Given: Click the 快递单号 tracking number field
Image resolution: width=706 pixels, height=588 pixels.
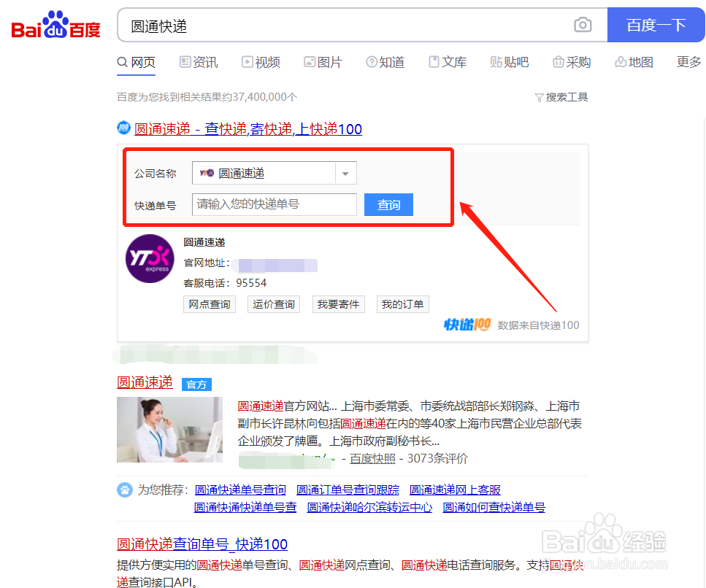Looking at the screenshot, I should (275, 204).
